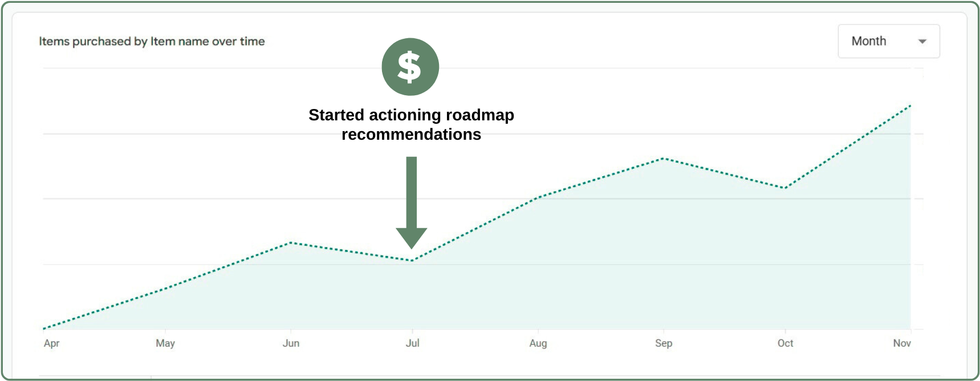Click the dollar sign icon above the chart
This screenshot has width=980, height=381.
point(410,66)
